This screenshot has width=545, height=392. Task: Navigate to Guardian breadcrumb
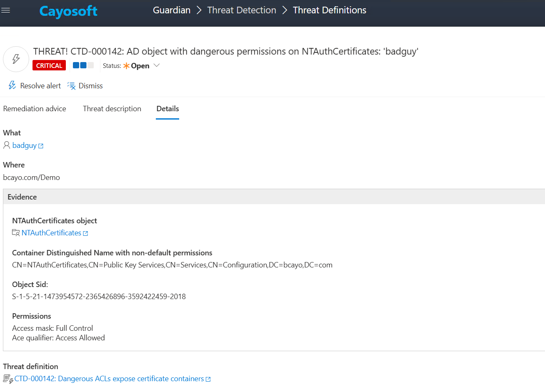pyautogui.click(x=171, y=10)
